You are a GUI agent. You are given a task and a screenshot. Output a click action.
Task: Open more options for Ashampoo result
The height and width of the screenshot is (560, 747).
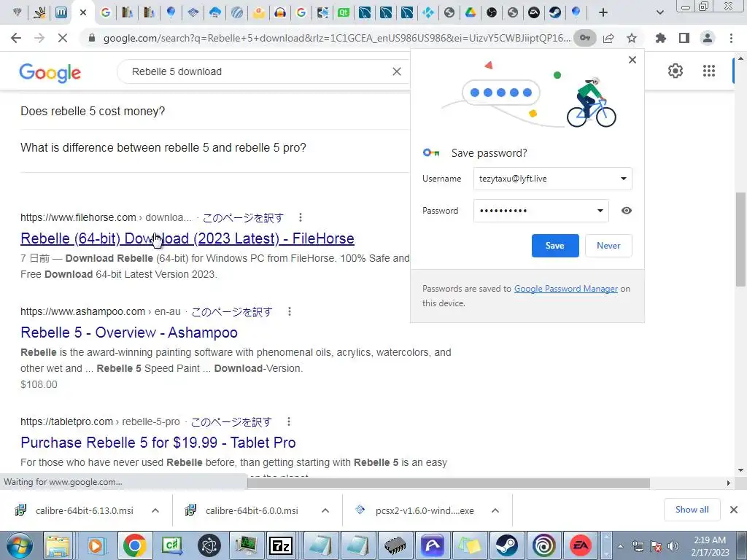[289, 311]
